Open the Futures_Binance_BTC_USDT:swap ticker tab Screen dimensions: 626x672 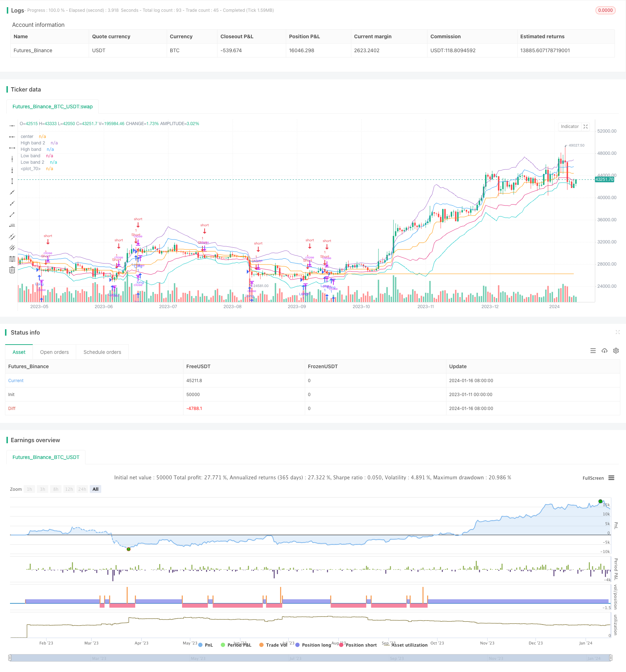click(x=53, y=107)
